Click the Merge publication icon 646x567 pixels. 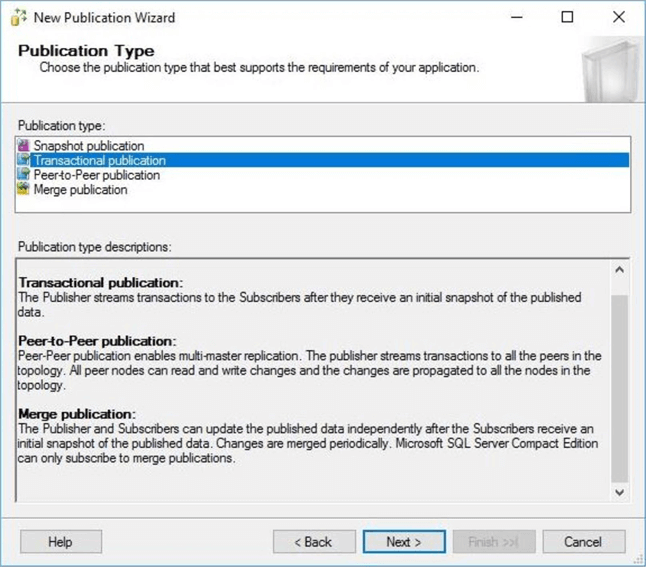[24, 189]
